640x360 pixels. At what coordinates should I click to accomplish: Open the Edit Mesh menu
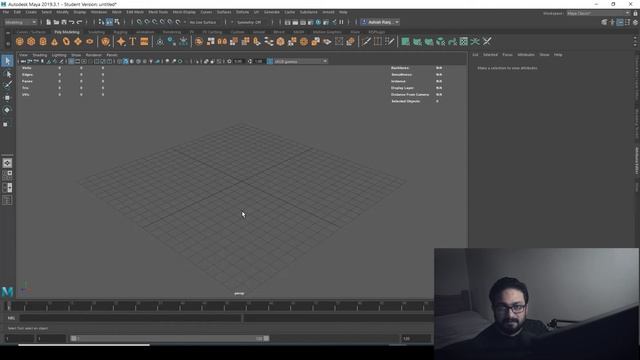[135, 12]
